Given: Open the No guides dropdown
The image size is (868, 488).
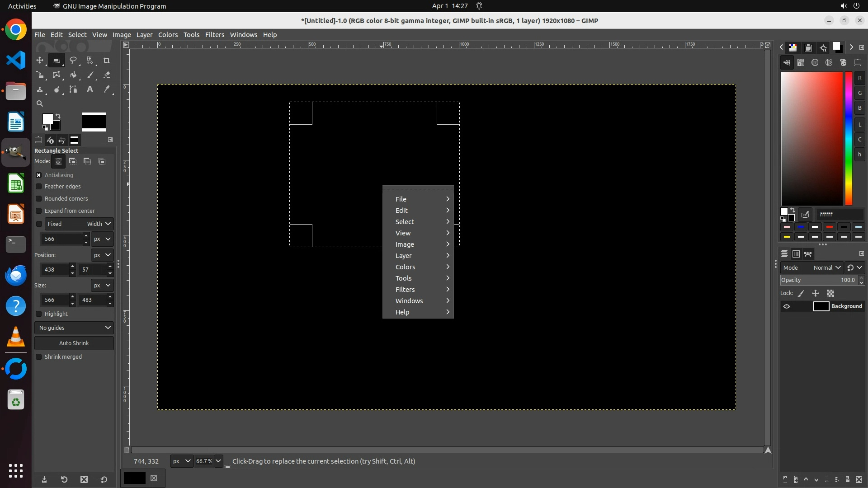Looking at the screenshot, I should (74, 328).
